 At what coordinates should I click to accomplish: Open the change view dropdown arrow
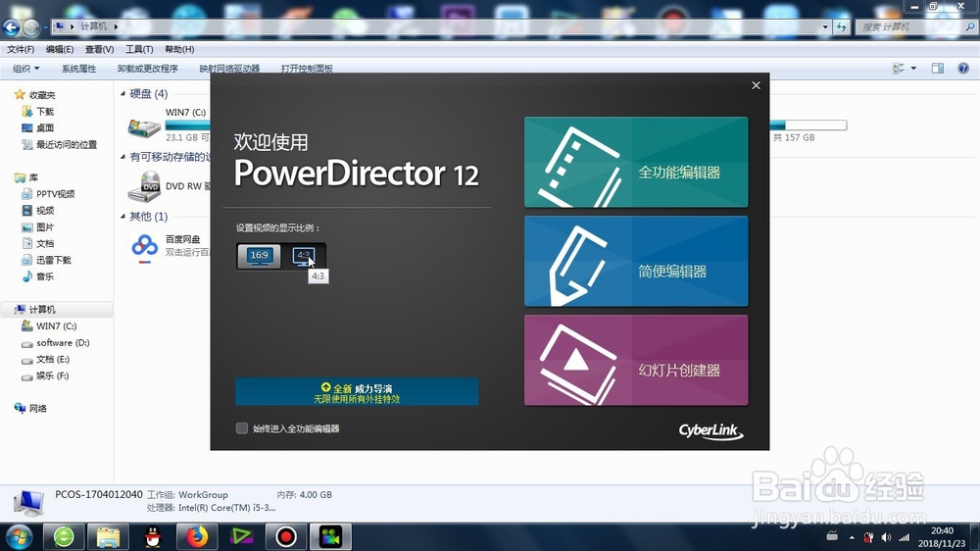pyautogui.click(x=913, y=69)
